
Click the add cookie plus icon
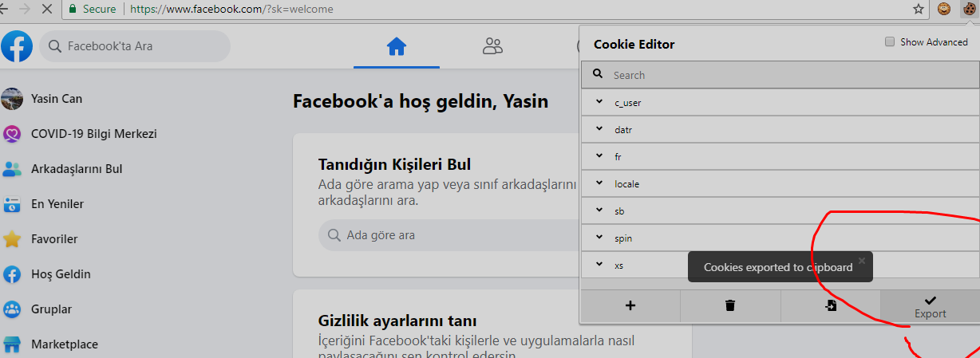(x=630, y=305)
